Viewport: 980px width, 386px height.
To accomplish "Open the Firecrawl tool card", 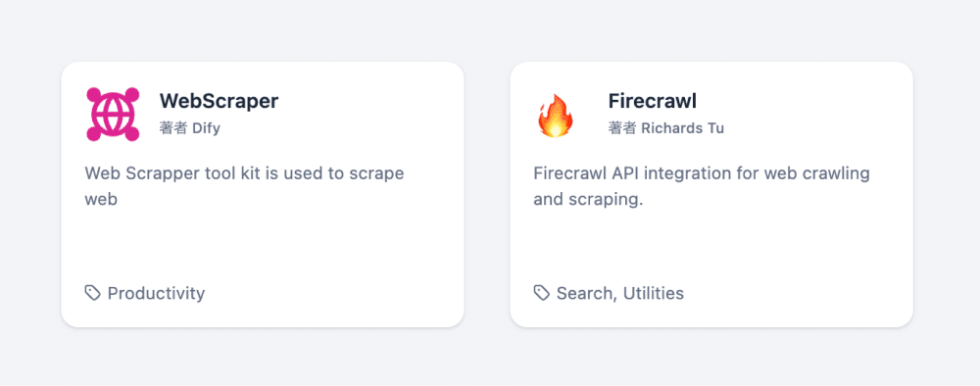I will pos(711,194).
